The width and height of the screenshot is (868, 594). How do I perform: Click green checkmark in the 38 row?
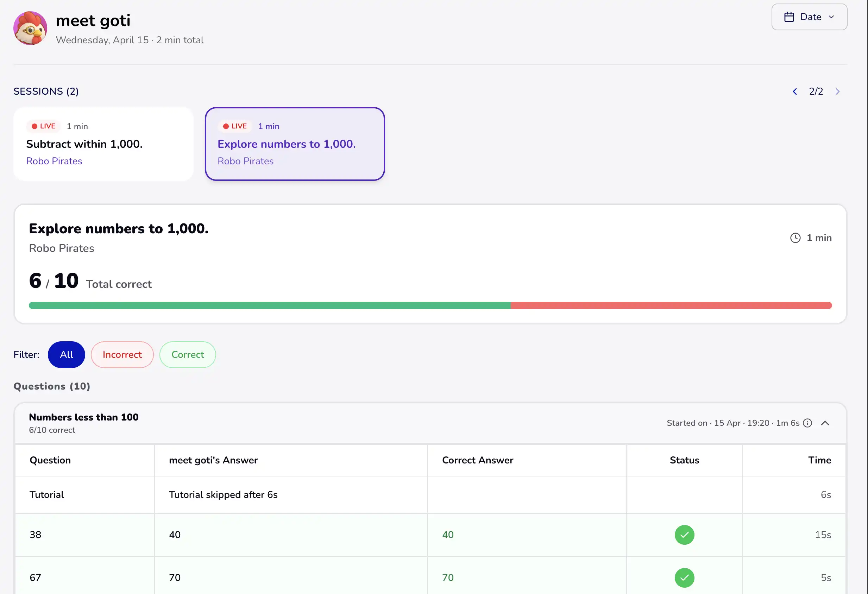(684, 535)
